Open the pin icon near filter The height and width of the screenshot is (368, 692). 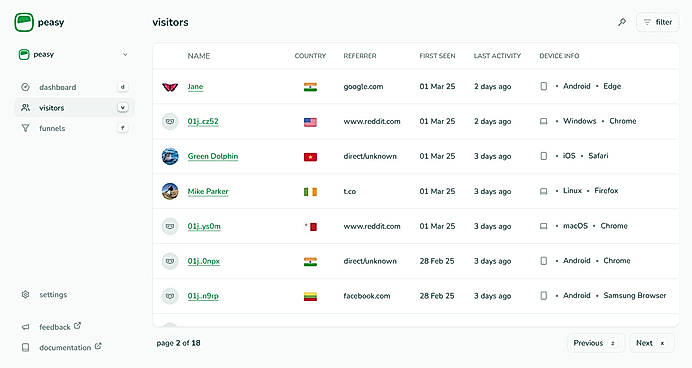pos(622,22)
